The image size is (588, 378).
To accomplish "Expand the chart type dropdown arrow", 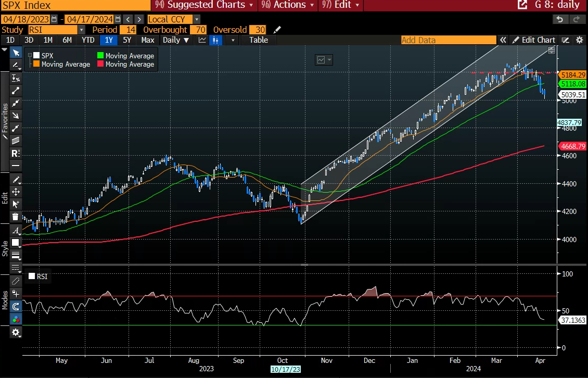I will 233,40.
